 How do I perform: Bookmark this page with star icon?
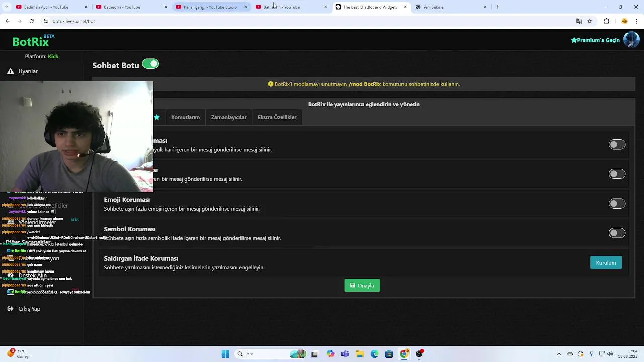click(590, 21)
